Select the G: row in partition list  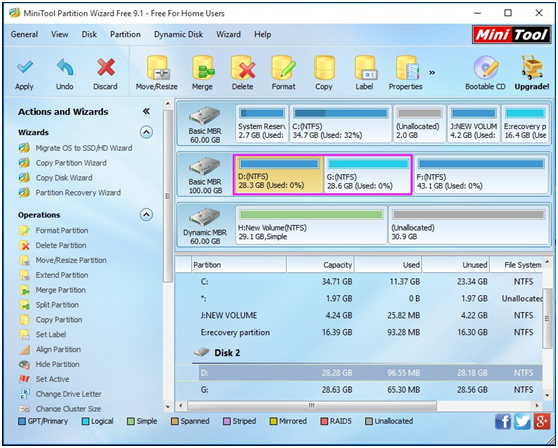[x=359, y=390]
